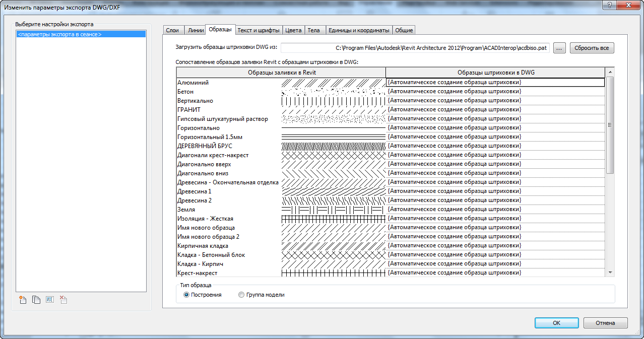Image resolution: width=644 pixels, height=339 pixels.
Task: Open DWG hatch dropdown for Алюминий row
Action: coord(495,82)
